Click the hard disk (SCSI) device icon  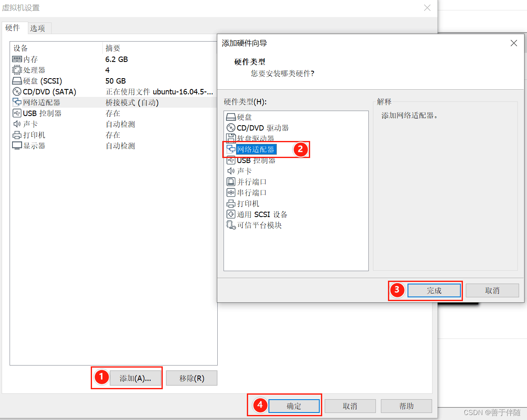[x=17, y=81]
